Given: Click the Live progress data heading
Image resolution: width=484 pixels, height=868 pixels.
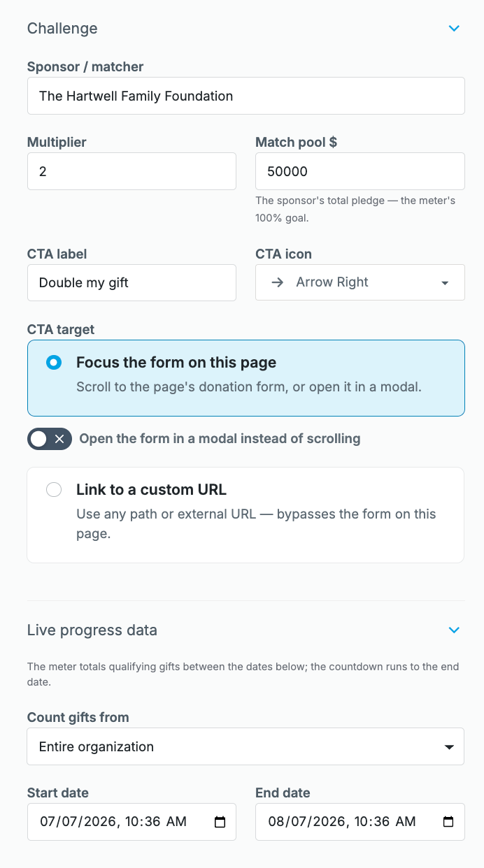Looking at the screenshot, I should pos(92,630).
